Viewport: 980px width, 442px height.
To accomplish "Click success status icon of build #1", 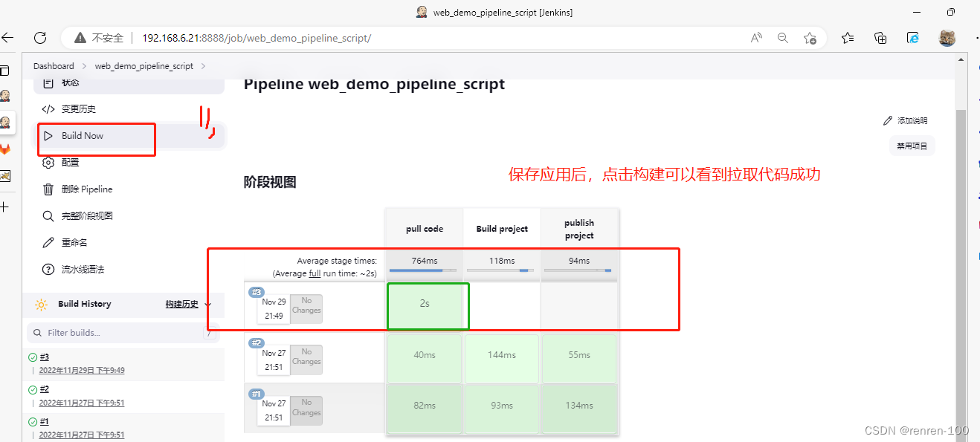I will [33, 423].
